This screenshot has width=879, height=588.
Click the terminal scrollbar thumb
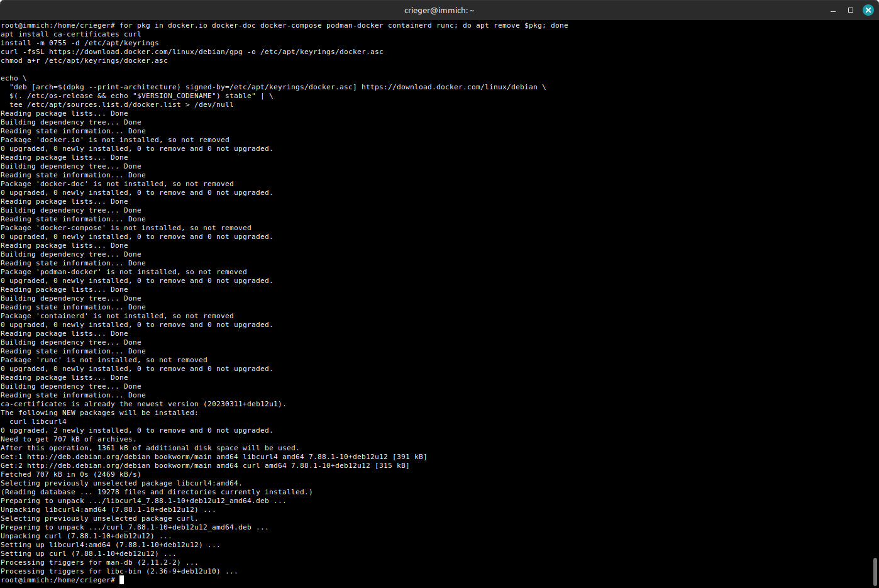coord(875,571)
